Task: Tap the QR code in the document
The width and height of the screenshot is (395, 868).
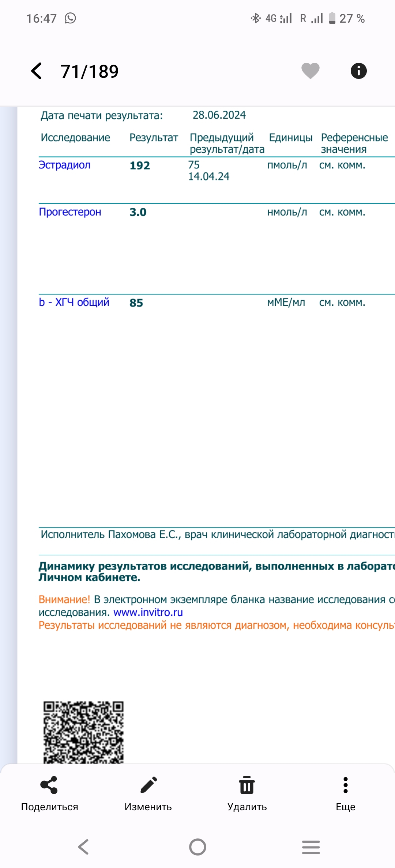Action: point(83,732)
